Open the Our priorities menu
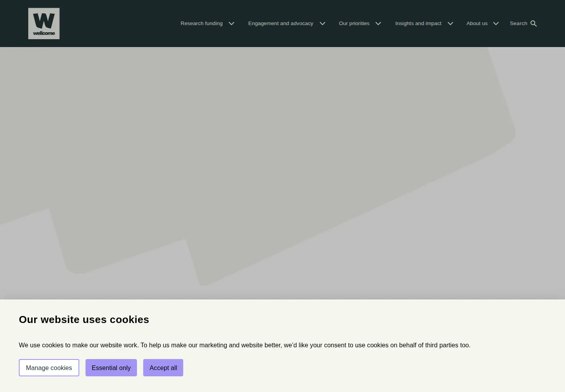This screenshot has width=565, height=392. (354, 24)
